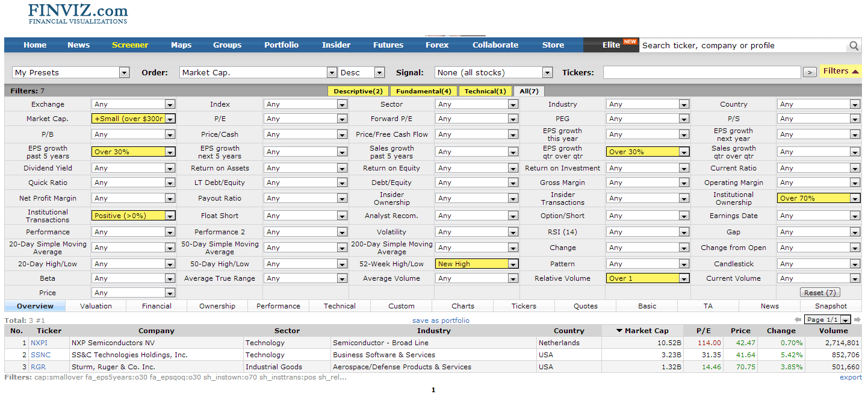Open the Order dropdown showing Market Cap.

pos(258,72)
